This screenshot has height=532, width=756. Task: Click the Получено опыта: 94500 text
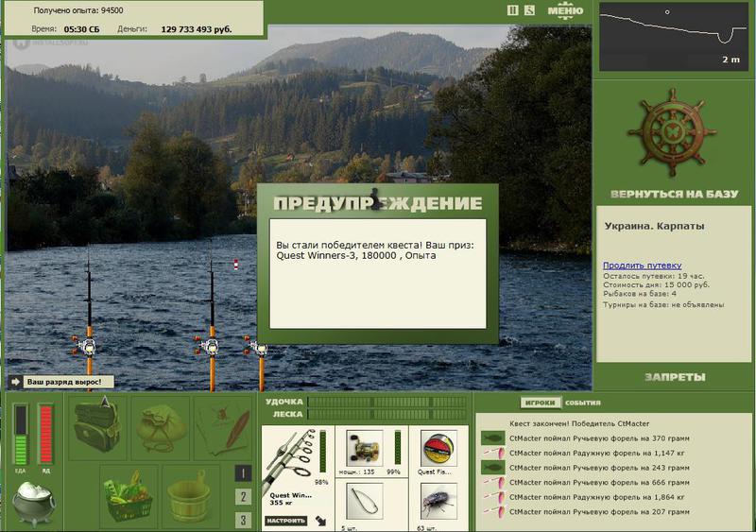coord(78,10)
